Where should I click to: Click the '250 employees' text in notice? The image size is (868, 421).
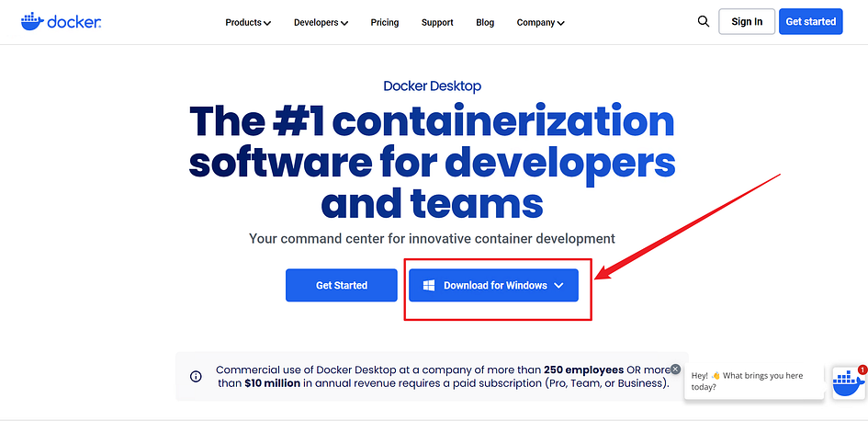click(x=583, y=370)
